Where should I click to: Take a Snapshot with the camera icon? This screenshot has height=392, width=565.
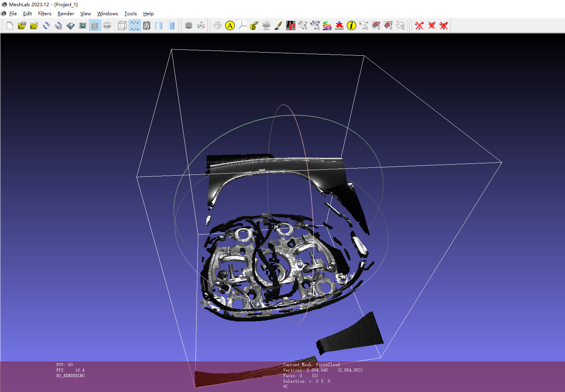83,25
